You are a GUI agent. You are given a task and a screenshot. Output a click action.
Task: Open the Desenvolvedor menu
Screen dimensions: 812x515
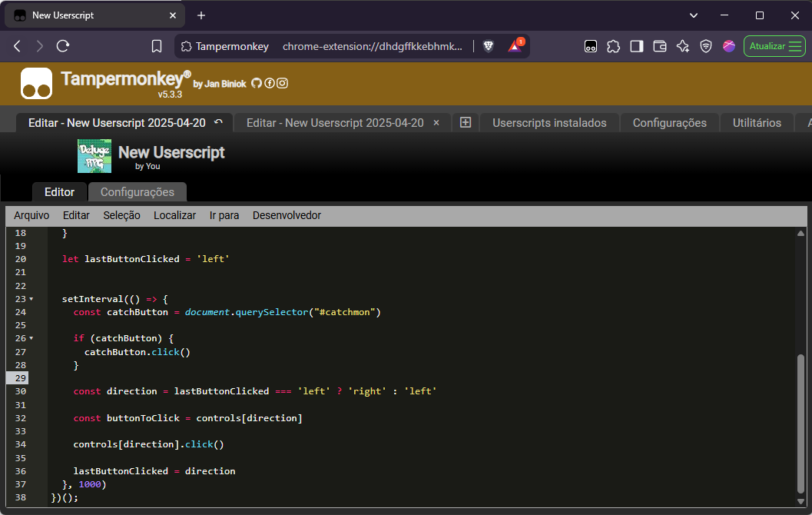tap(287, 215)
